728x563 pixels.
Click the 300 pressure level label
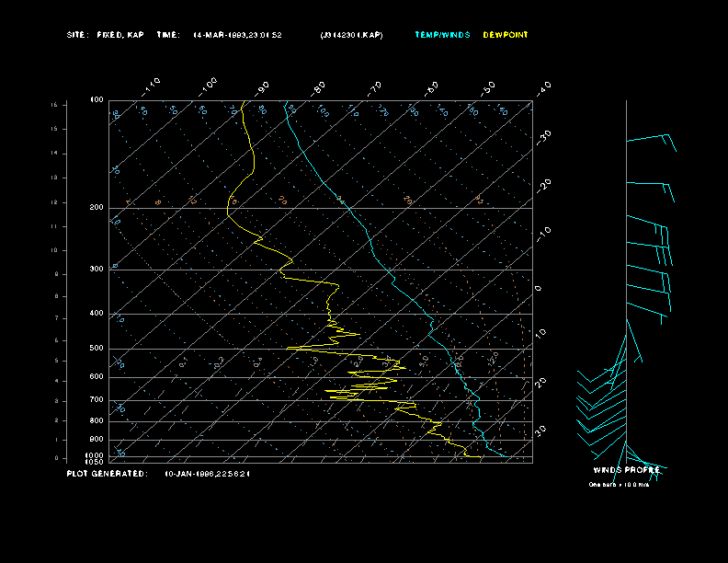click(x=97, y=269)
